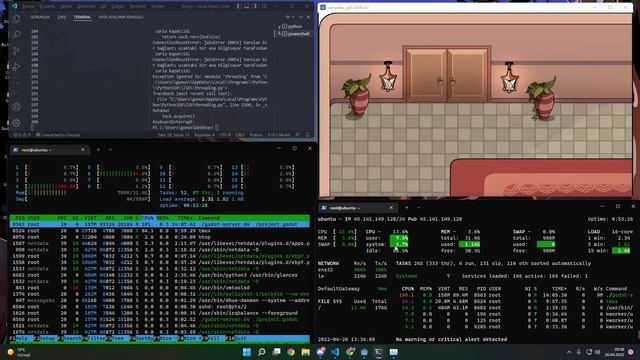Click F9 Kill in htop footer
The image size is (640, 360).
212,339
